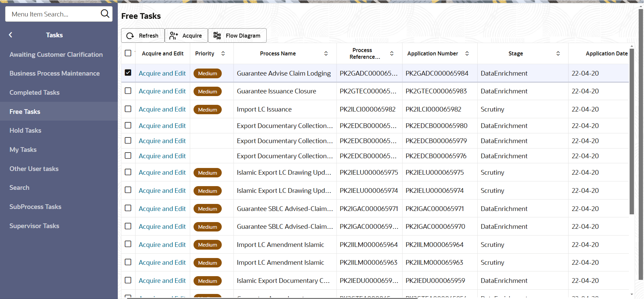Toggle Stage column sort arrows

558,53
